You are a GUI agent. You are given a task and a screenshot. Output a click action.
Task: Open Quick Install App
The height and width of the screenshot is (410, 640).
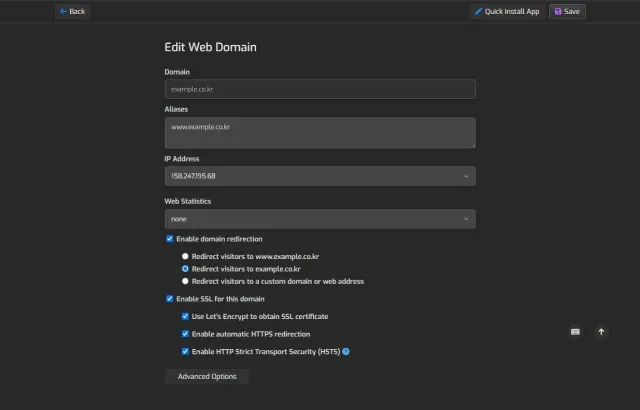(507, 11)
